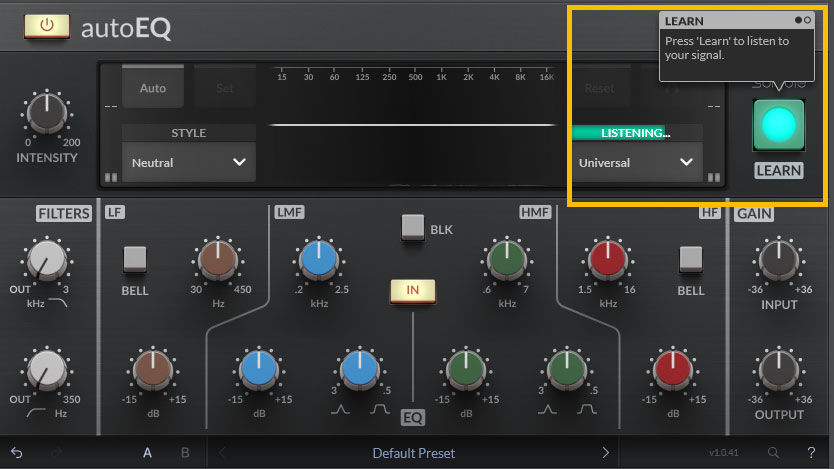Click the Output gain knob
Viewport: 834px width, 469px height.
pos(779,370)
